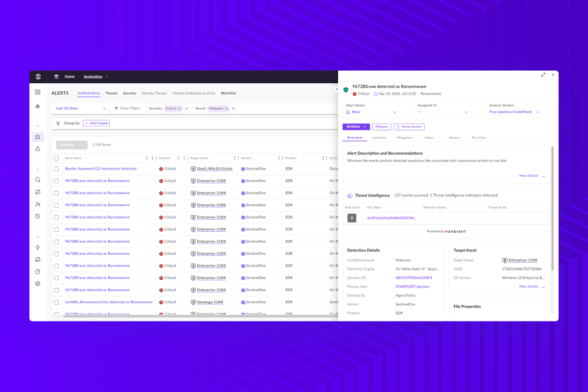Open the devices icon below search in sidebar
Screen dimensions: 588x392
(38, 192)
